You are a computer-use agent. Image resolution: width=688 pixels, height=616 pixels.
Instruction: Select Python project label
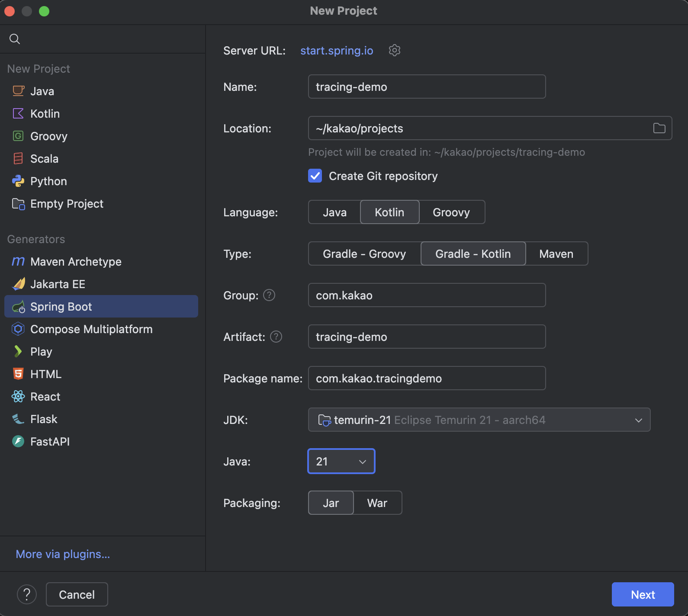pos(48,181)
